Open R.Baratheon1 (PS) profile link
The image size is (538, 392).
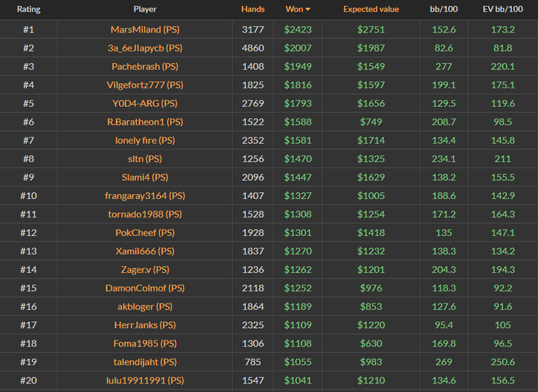pos(144,122)
